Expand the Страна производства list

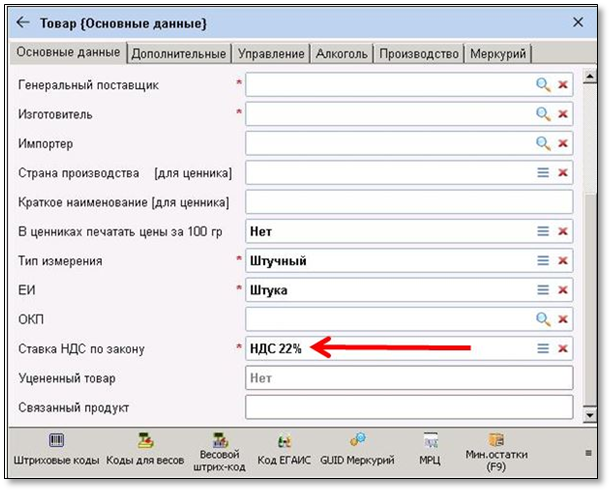point(543,173)
